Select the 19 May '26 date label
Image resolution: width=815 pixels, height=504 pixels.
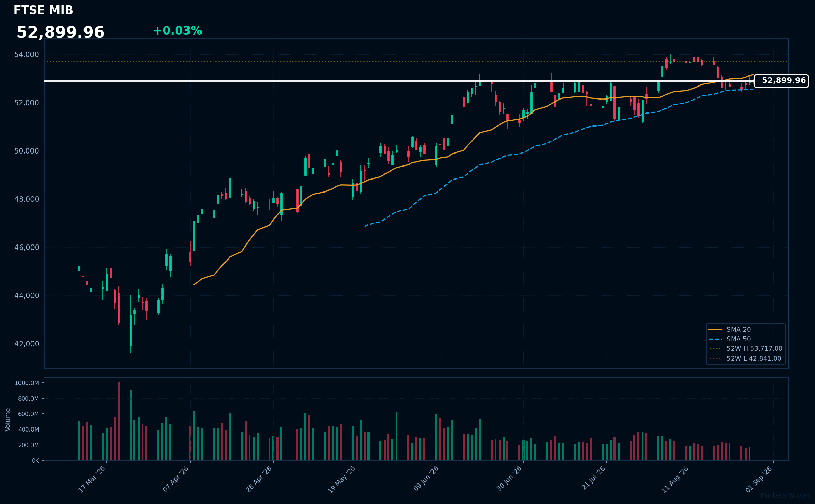[342, 479]
